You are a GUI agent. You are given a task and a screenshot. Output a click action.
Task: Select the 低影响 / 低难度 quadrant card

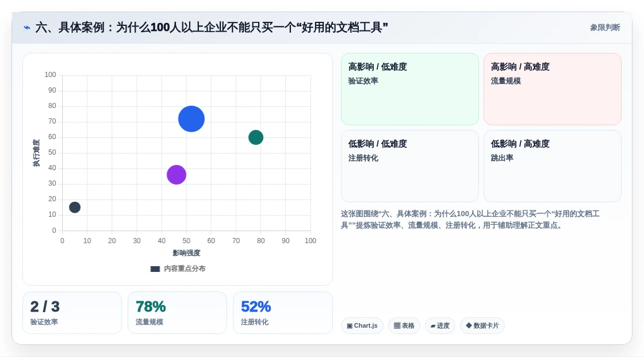(x=410, y=166)
